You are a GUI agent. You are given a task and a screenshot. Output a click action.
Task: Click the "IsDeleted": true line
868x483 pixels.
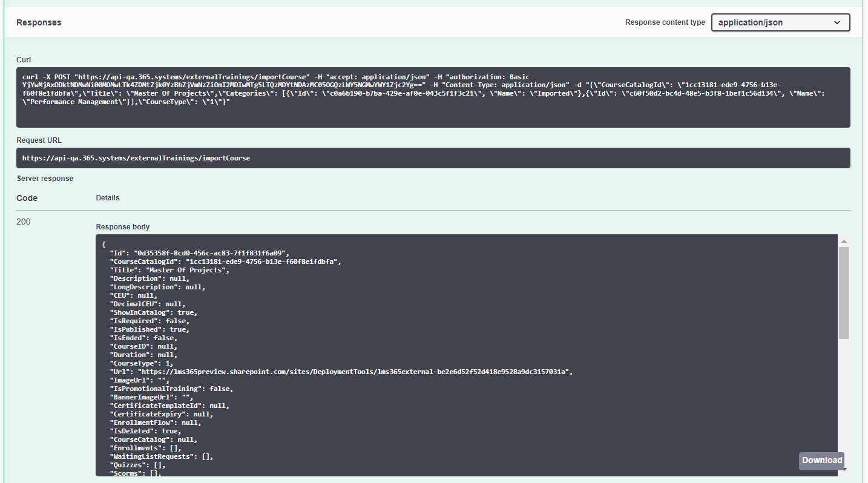point(145,431)
